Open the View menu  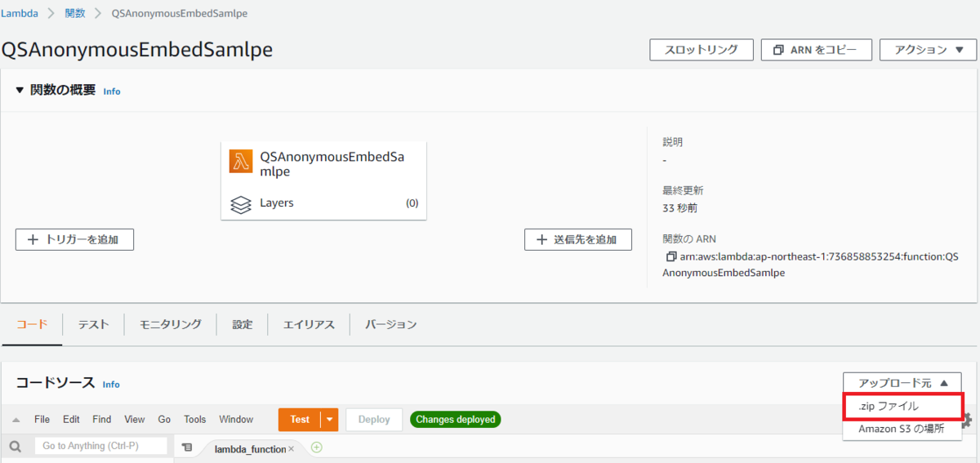135,420
